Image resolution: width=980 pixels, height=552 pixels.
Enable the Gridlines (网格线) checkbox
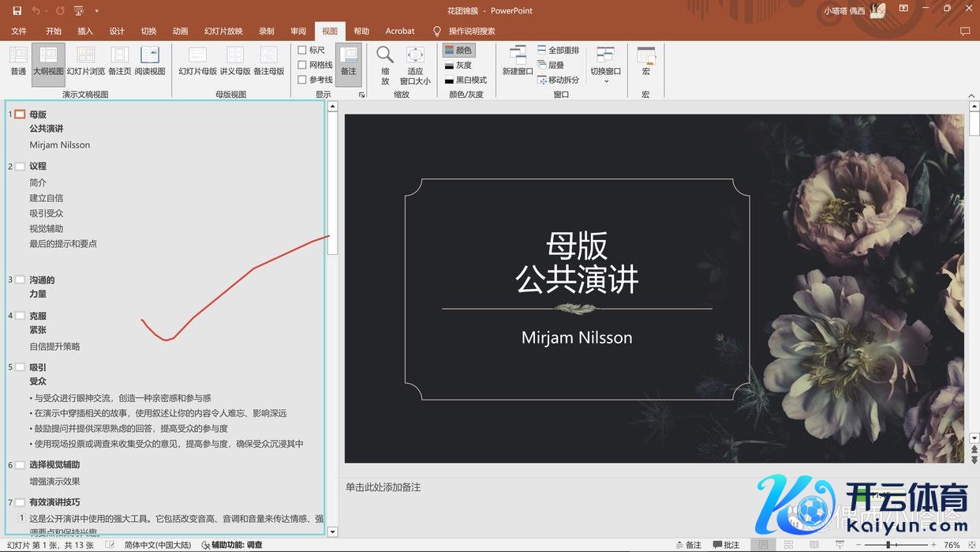click(302, 65)
